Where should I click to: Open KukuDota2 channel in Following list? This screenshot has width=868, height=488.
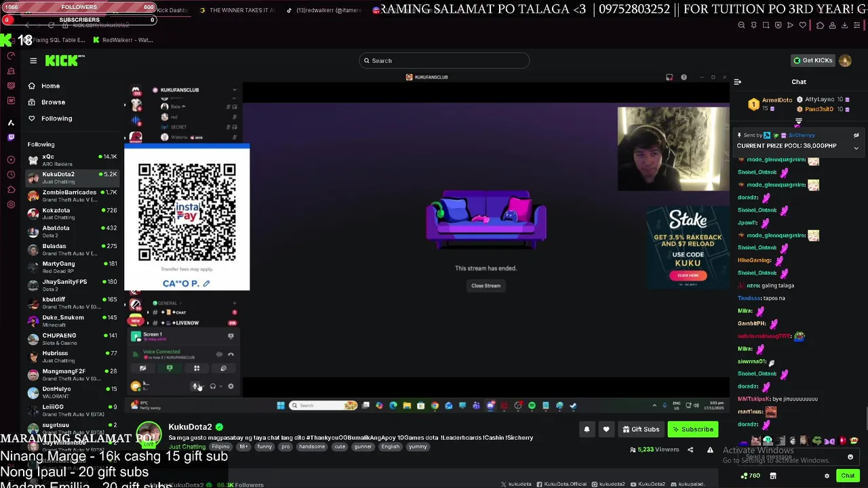point(72,178)
